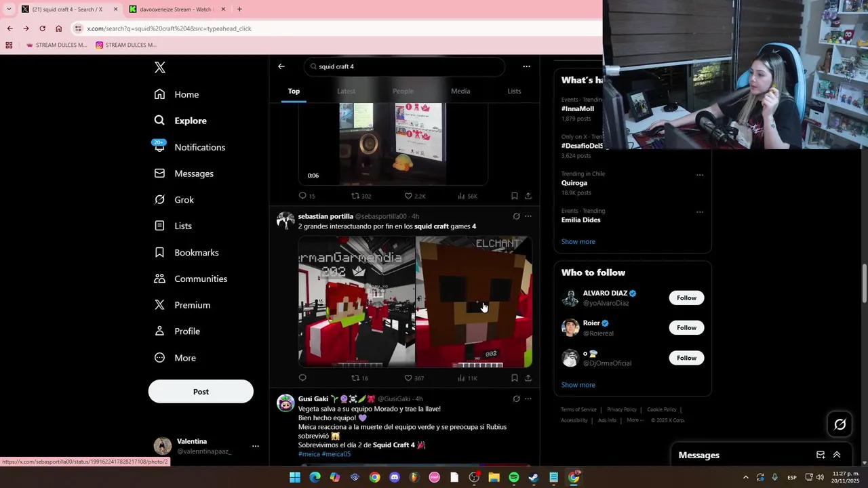Screen dimensions: 868x488
Task: Bookmark the post with 56K views
Action: coord(515,196)
